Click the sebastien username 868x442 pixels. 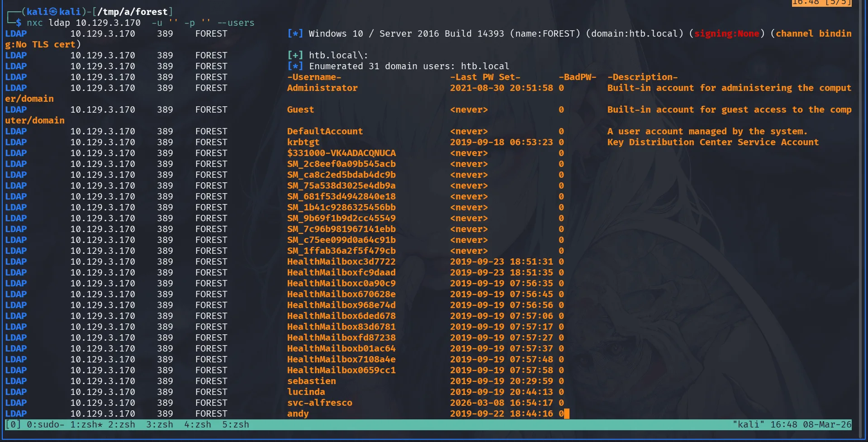click(311, 381)
